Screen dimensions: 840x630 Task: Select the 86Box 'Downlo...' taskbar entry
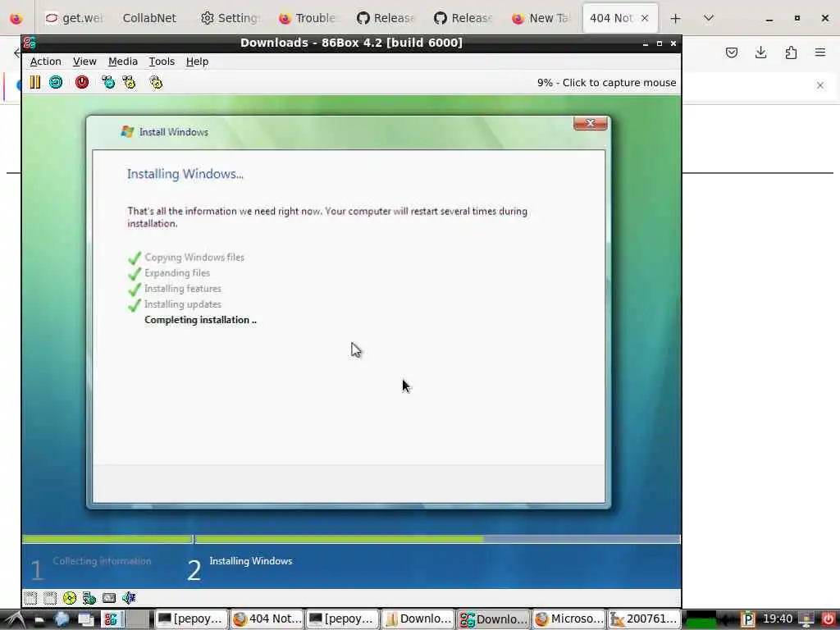[x=493, y=619]
